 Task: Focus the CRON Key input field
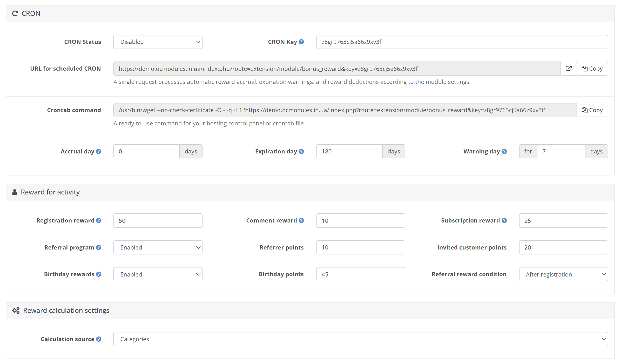462,42
